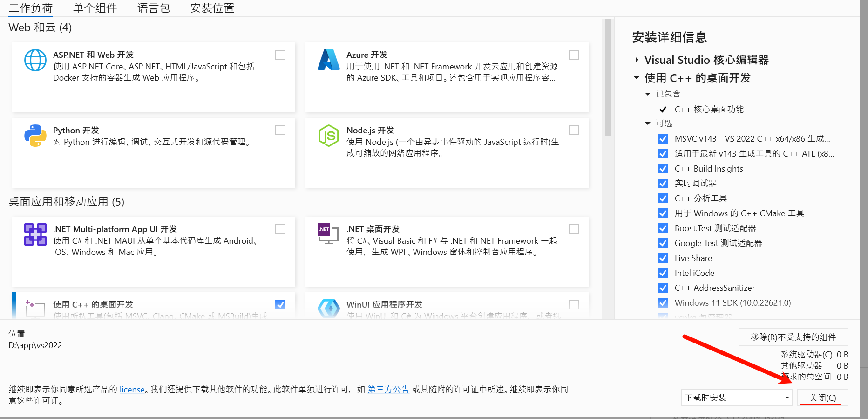Open the license link
Viewport: 868px width, 419px height.
[x=132, y=390]
